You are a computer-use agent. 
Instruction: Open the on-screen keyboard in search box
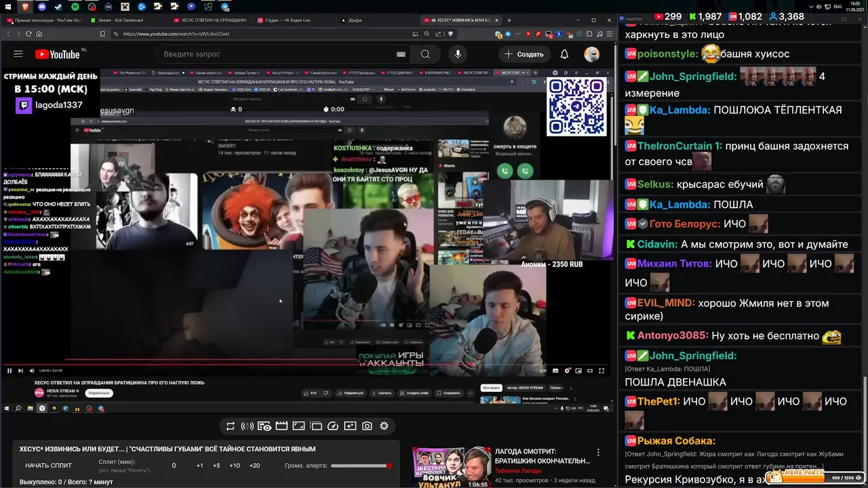point(401,54)
